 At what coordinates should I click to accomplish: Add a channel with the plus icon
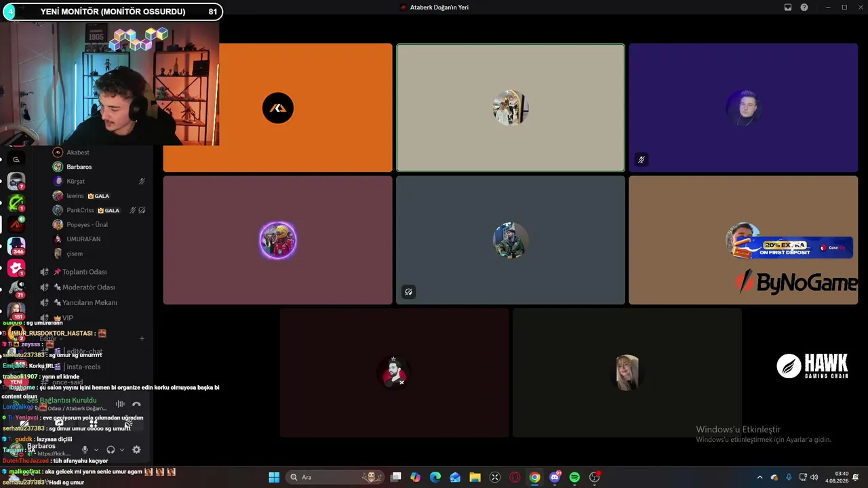coord(142,338)
